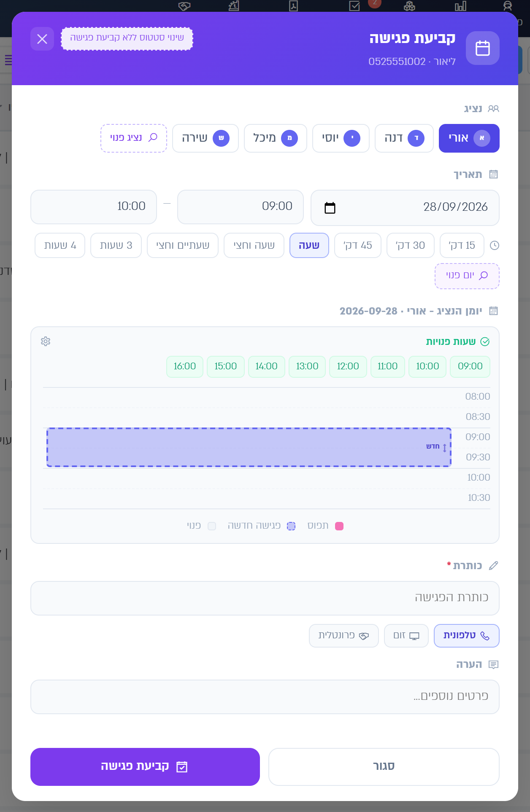Open the date picker calendar icon

[330, 208]
